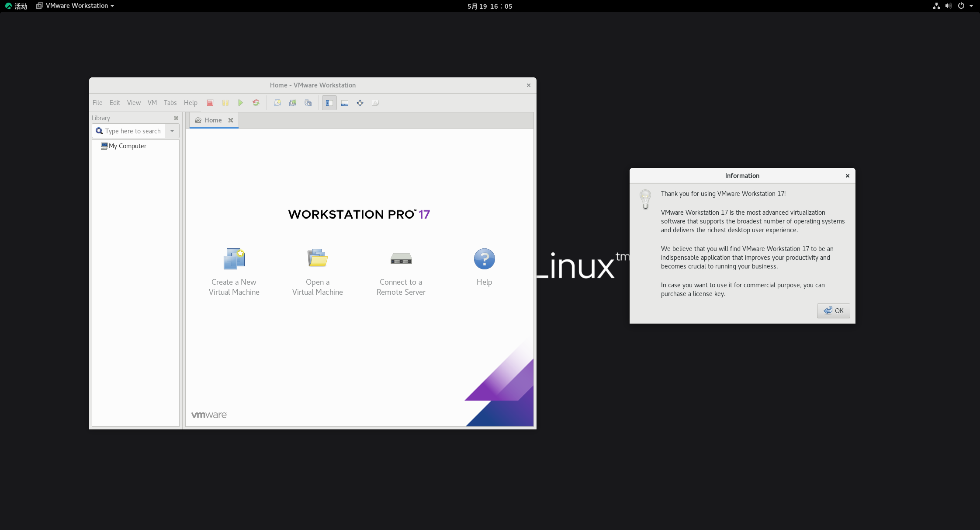Screen dimensions: 980x530
Task: Click the yellow Suspend toolbar icon
Action: (x=225, y=103)
